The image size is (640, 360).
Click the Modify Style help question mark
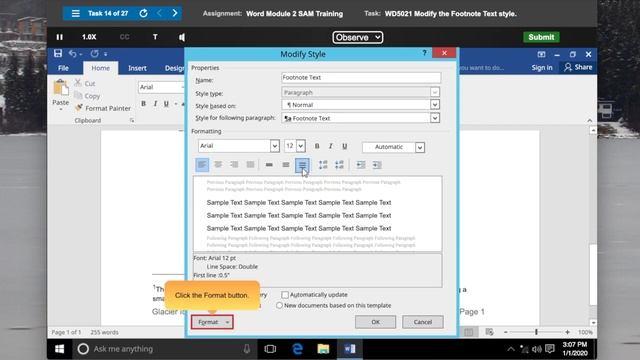coord(424,53)
